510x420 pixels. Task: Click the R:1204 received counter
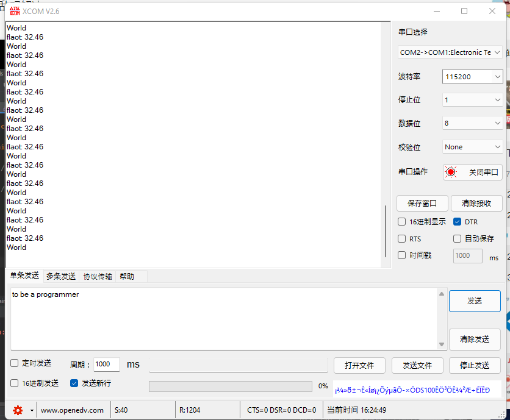(x=190, y=410)
